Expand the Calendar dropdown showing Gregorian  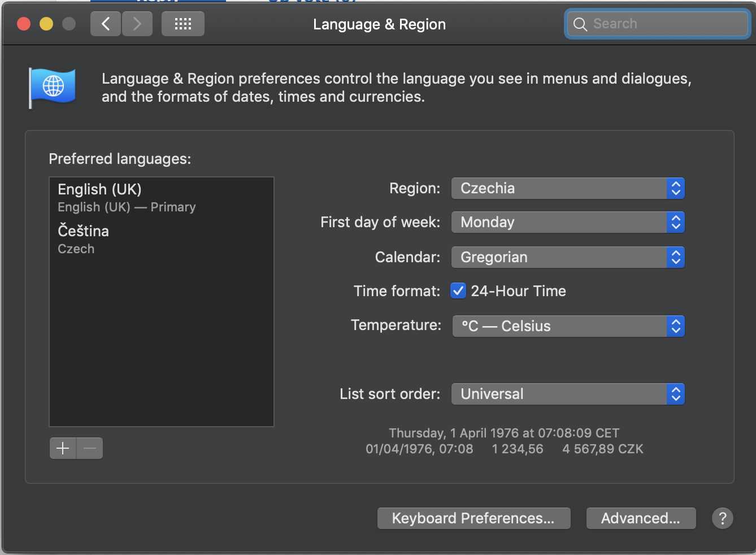[x=567, y=257]
